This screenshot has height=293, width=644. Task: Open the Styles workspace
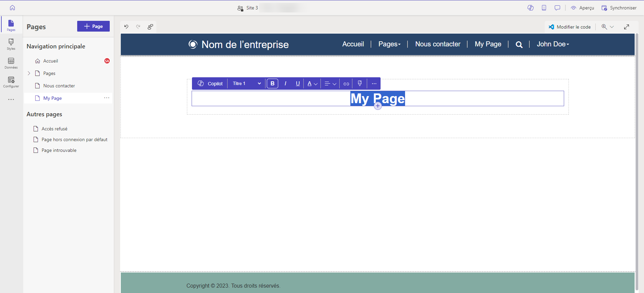click(x=11, y=44)
